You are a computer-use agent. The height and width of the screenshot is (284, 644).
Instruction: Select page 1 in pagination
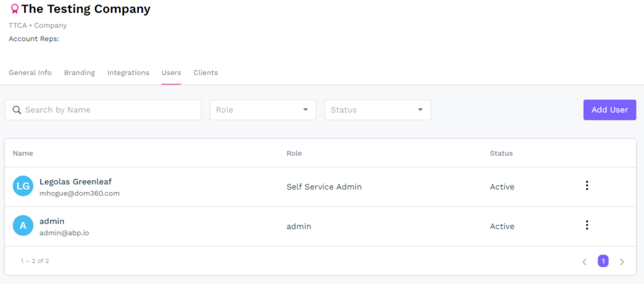point(603,261)
